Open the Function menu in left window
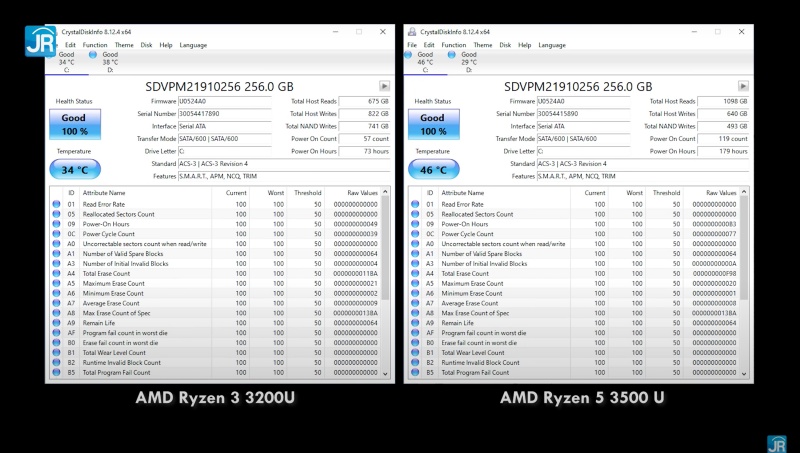The height and width of the screenshot is (453, 800). click(x=95, y=45)
